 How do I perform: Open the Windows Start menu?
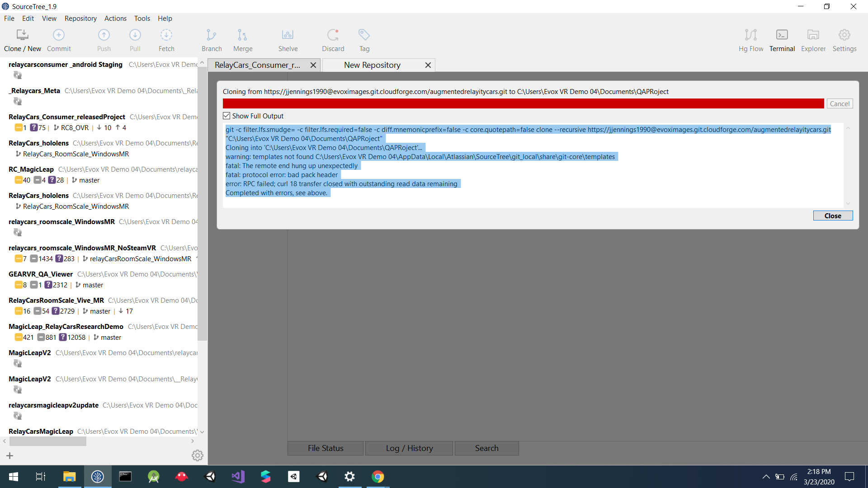[14, 477]
